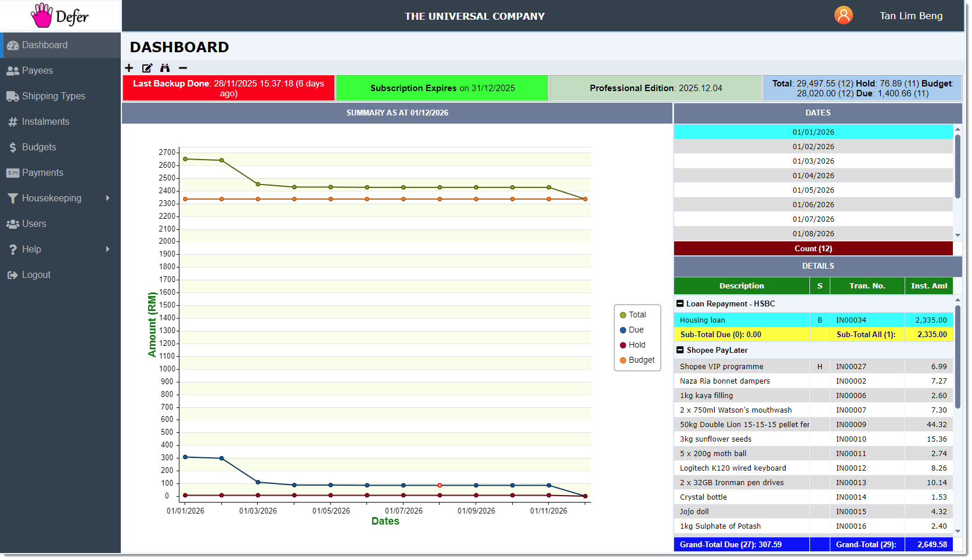Screen dimensions: 972x560
Task: Click the edit pencil toolbar icon
Action: pyautogui.click(x=147, y=68)
